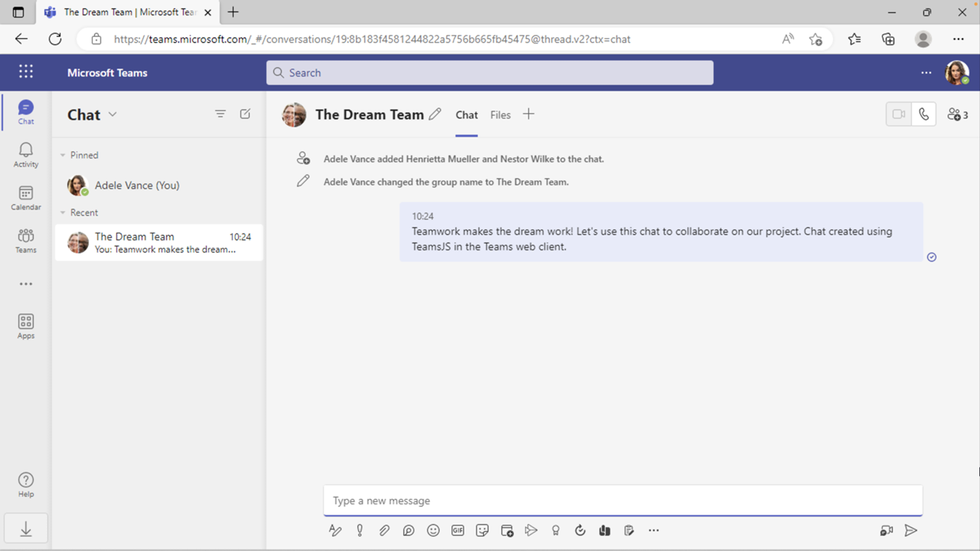Click the Teamwork makes the dream work message

click(661, 232)
